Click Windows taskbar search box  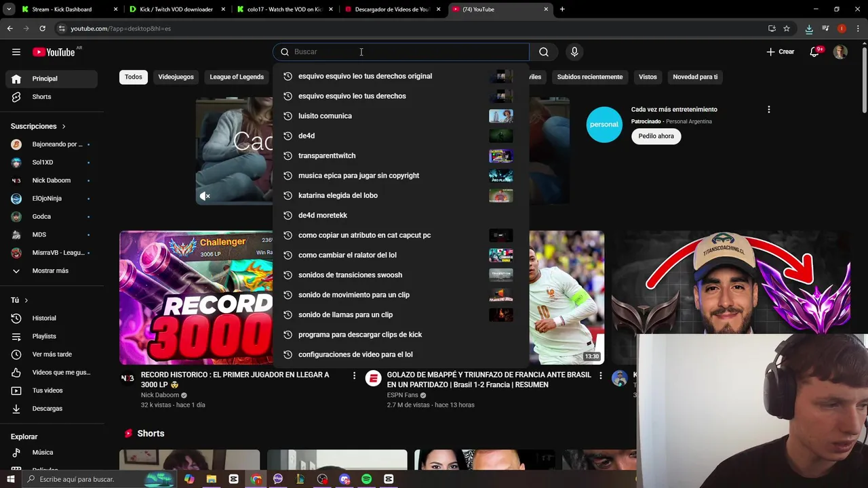click(x=99, y=479)
